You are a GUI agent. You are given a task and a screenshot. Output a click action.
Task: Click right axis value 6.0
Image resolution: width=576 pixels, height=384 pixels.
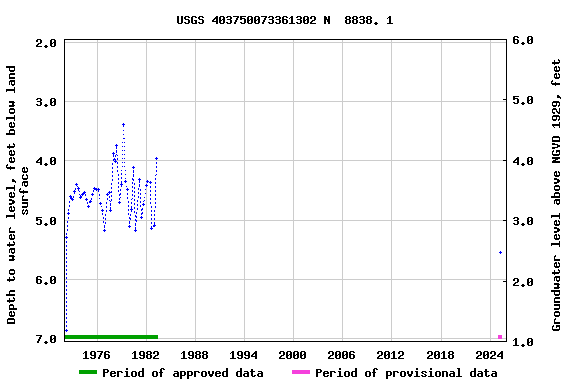click(523, 40)
